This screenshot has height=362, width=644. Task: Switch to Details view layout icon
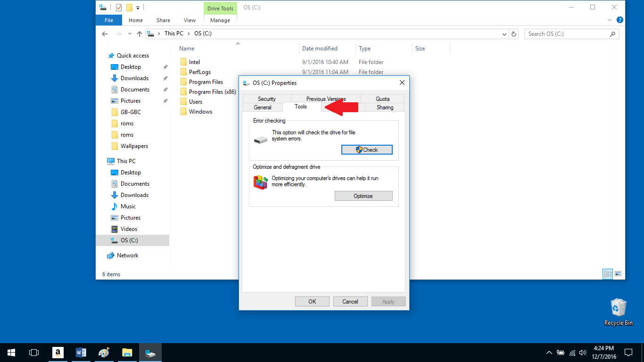608,274
